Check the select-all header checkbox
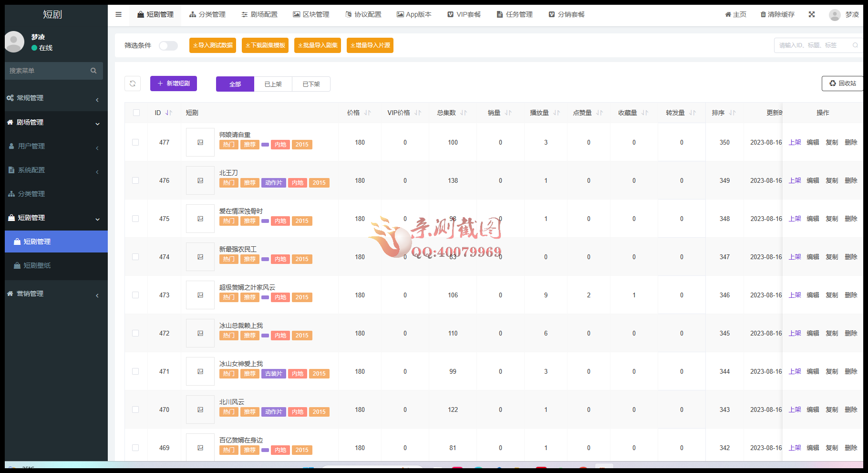The height and width of the screenshot is (473, 868). click(136, 113)
